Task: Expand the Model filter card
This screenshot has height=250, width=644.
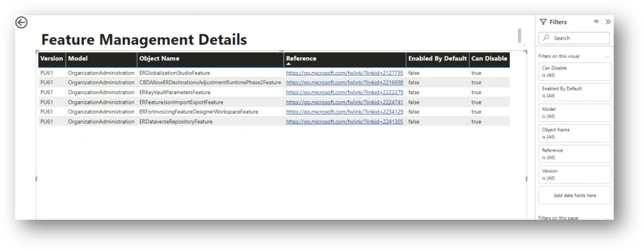Action: click(575, 113)
